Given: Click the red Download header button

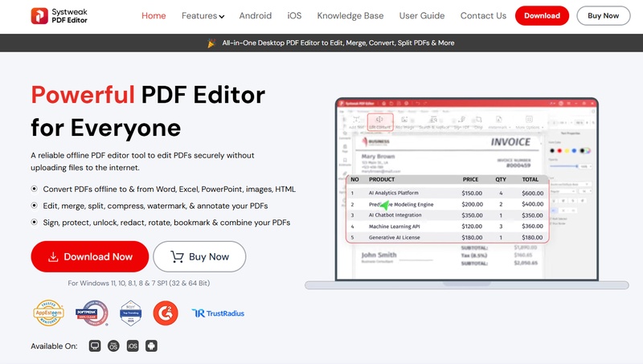Looking at the screenshot, I should tap(542, 15).
